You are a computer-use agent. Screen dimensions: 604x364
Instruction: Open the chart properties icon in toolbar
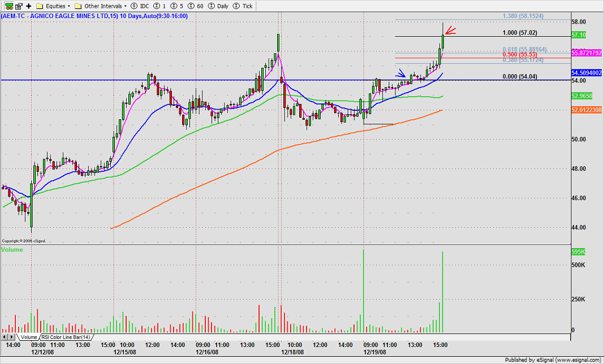coord(19,6)
